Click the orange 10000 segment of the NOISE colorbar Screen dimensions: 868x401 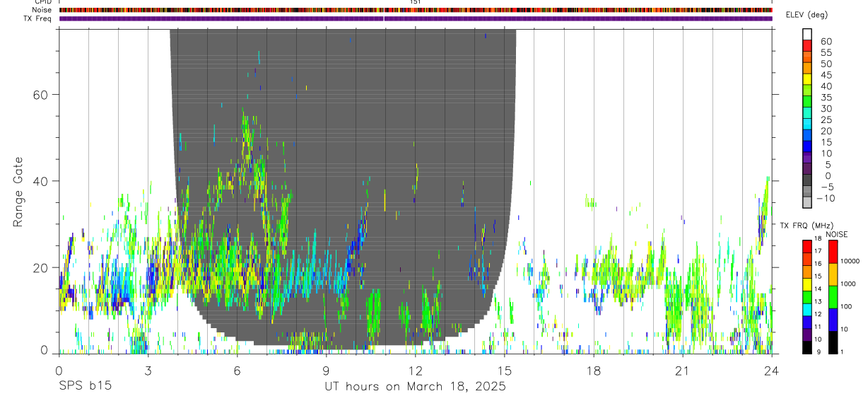click(833, 274)
